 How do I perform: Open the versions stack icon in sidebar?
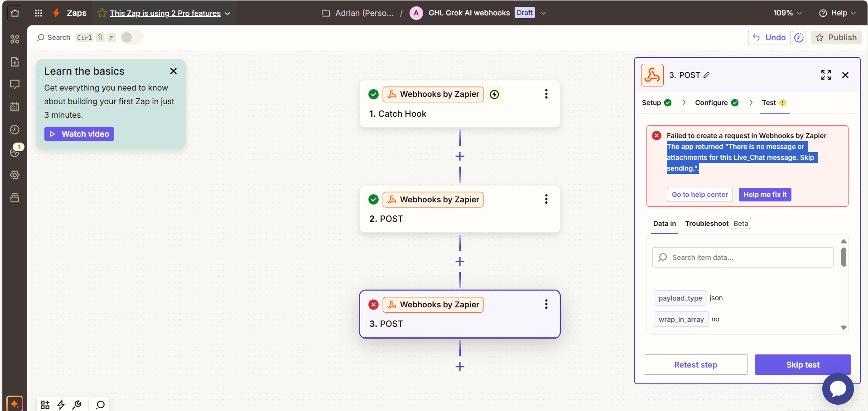coord(15,198)
